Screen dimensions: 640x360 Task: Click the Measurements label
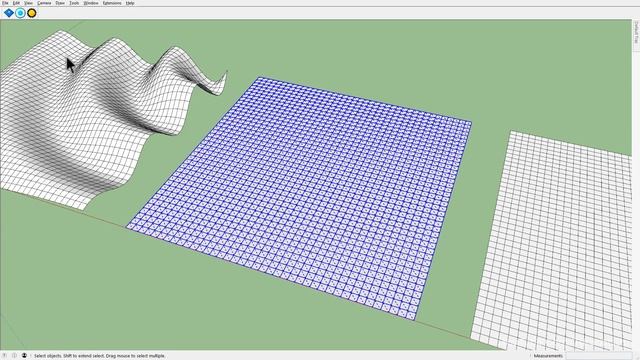point(548,356)
